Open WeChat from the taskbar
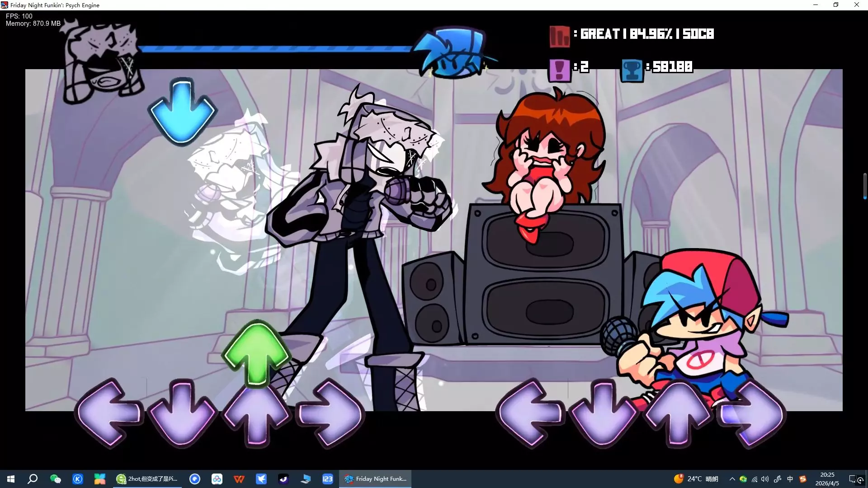Image resolution: width=868 pixels, height=488 pixels. (x=55, y=479)
